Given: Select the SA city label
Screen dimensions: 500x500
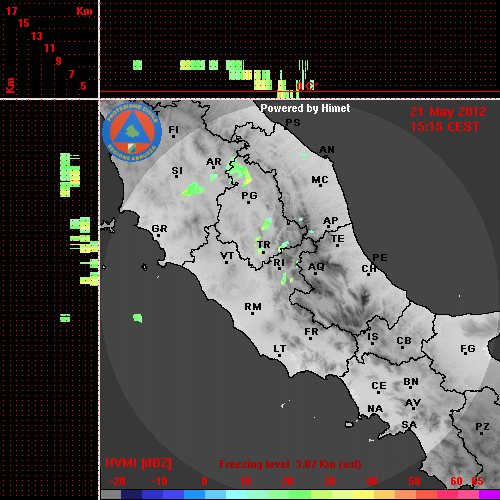Looking at the screenshot, I should [409, 425].
